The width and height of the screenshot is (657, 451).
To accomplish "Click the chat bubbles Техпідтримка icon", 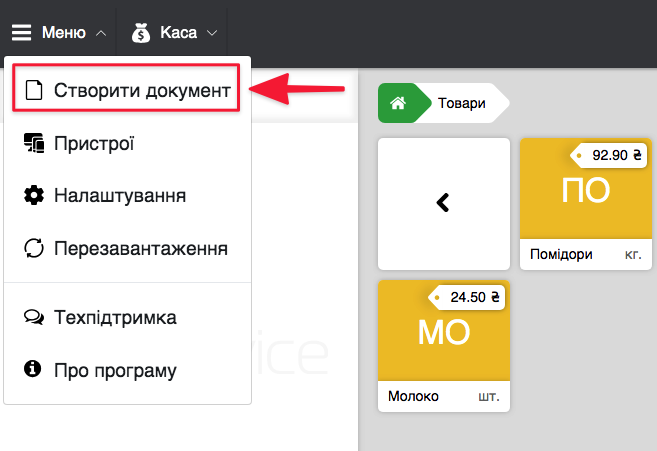I will (x=34, y=318).
